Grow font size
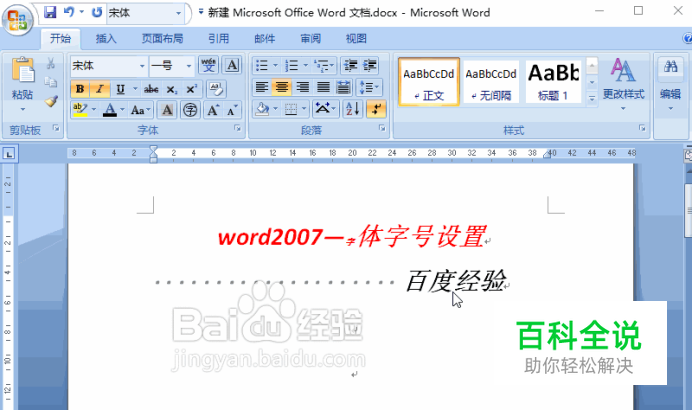Viewport: 692px width, 410px height. [x=213, y=110]
